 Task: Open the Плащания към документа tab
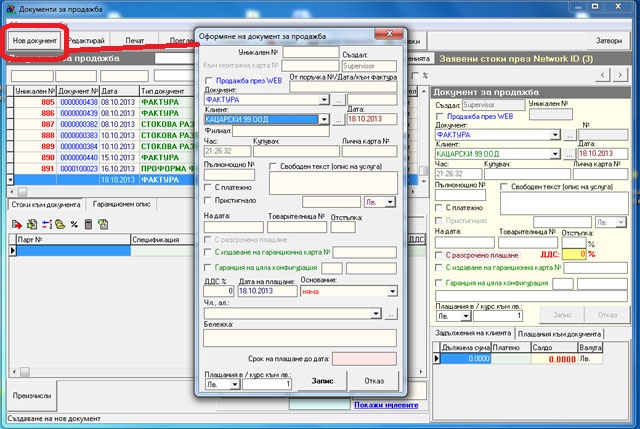click(x=559, y=334)
